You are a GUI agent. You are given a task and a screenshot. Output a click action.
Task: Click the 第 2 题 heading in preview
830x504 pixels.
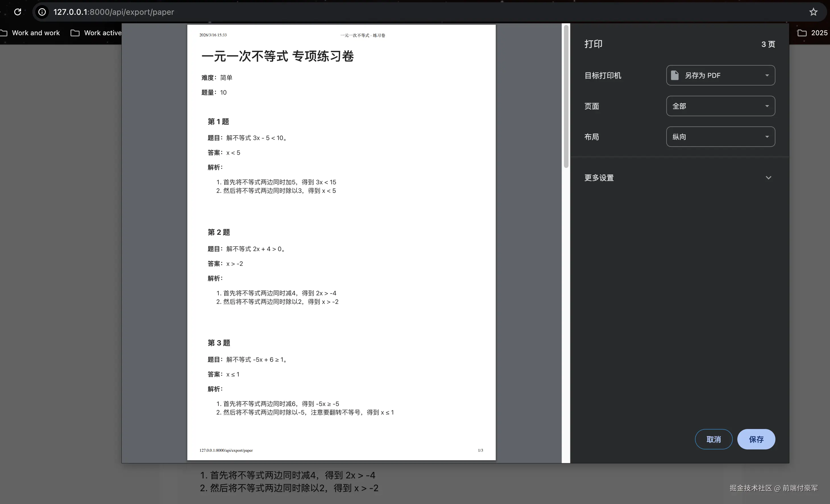(x=219, y=232)
